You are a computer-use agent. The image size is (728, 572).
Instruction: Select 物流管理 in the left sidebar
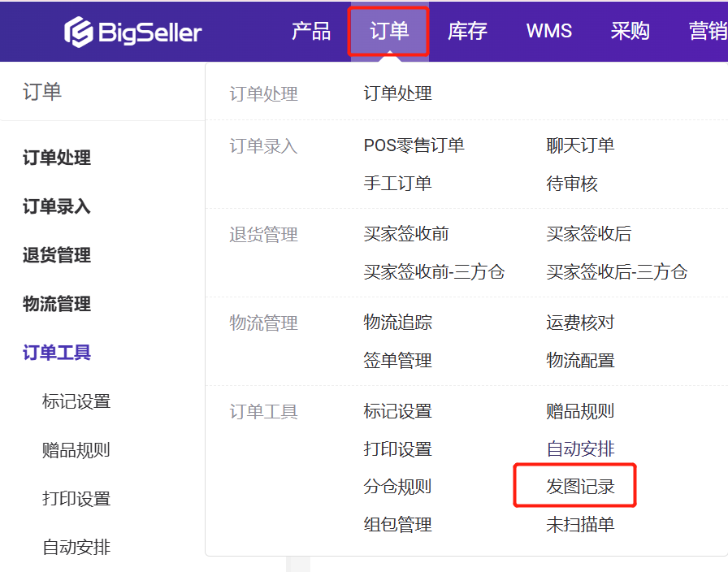56,304
